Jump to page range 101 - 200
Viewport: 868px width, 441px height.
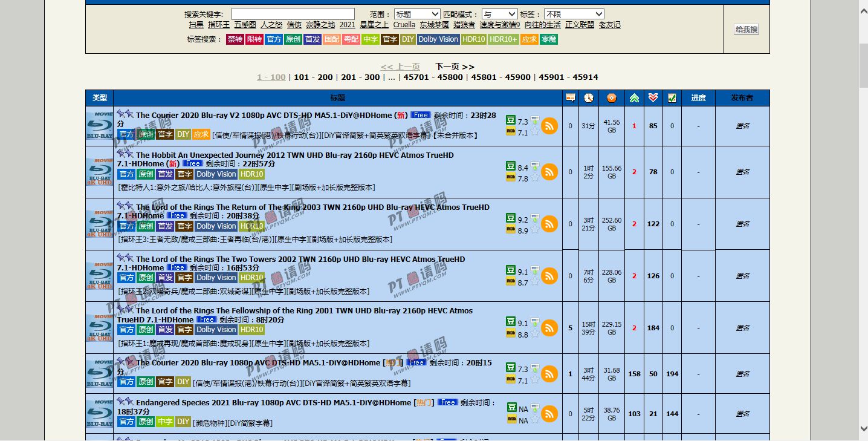tap(313, 77)
